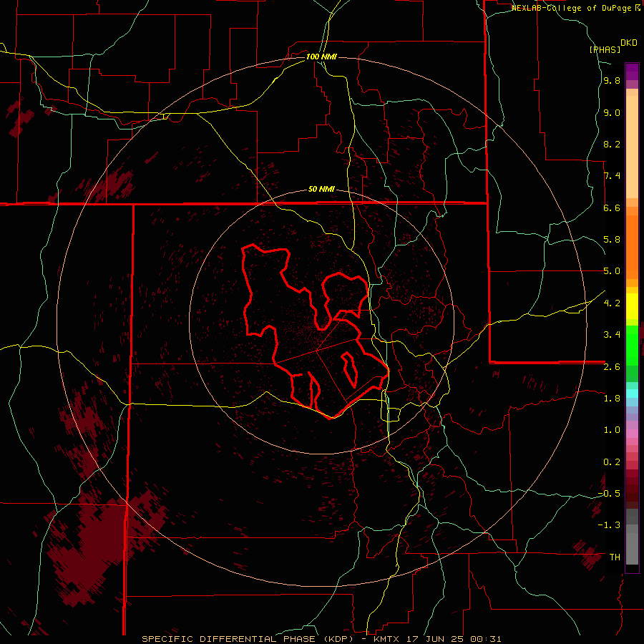This screenshot has height=644, width=644.
Task: Click the -1.3 value on the legend
Action: point(609,525)
